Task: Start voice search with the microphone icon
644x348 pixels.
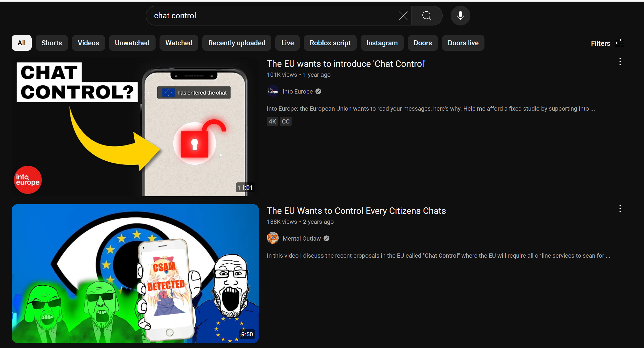Action: tap(460, 16)
